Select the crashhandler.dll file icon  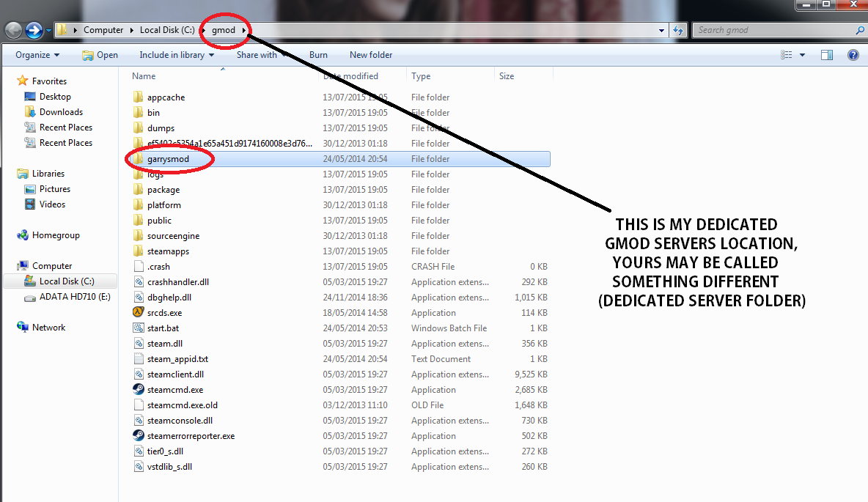[x=139, y=281]
